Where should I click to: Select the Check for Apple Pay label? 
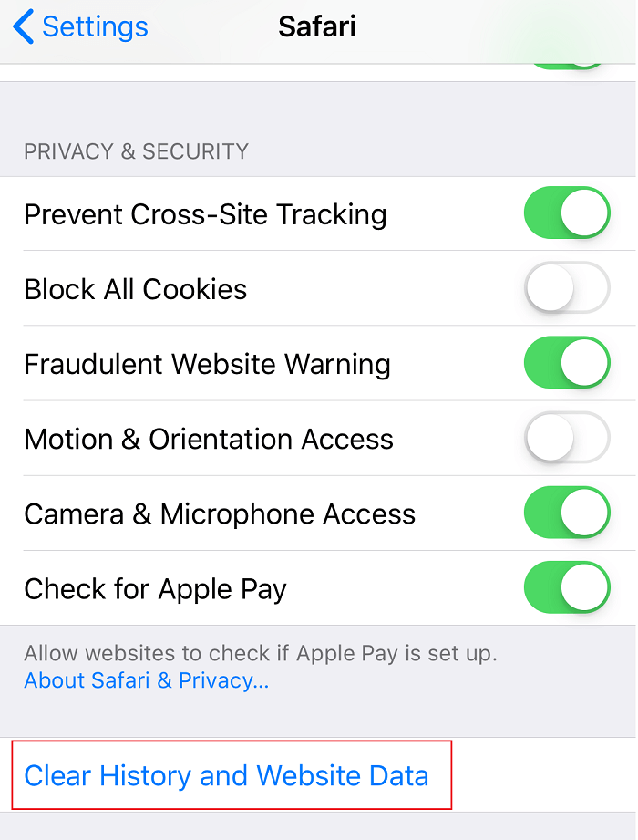point(155,589)
